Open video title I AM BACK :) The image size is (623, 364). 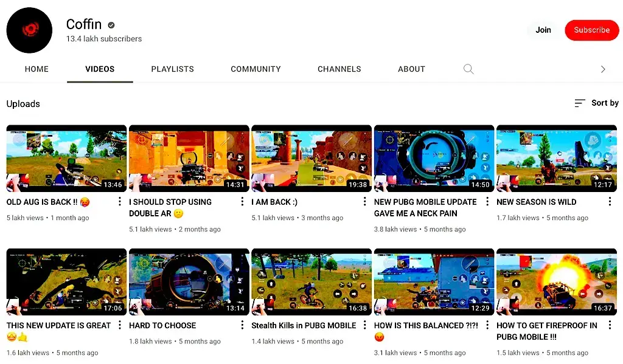click(274, 202)
